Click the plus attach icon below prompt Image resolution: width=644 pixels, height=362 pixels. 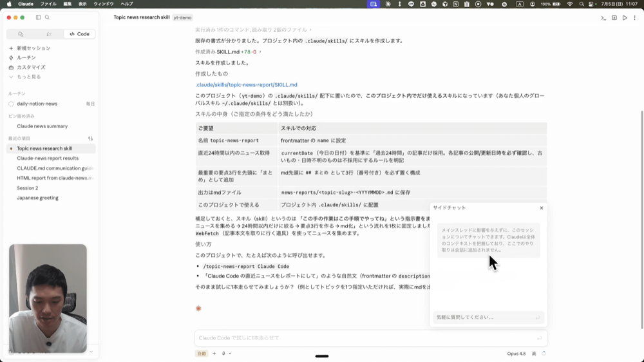(214, 354)
